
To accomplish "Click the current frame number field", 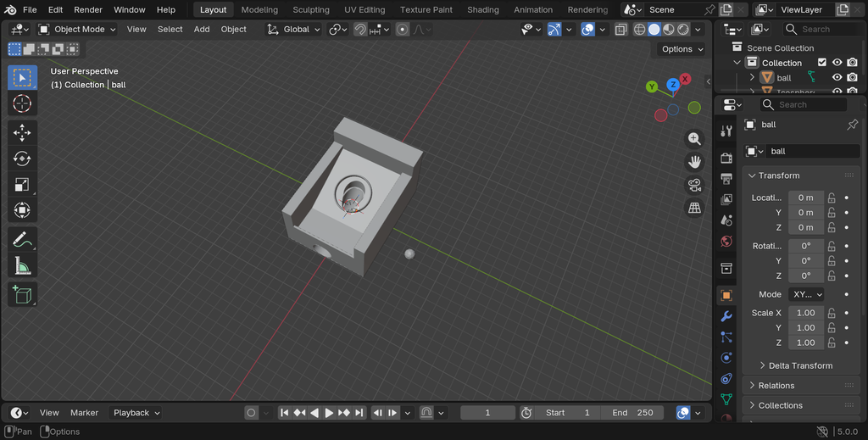I will [487, 413].
